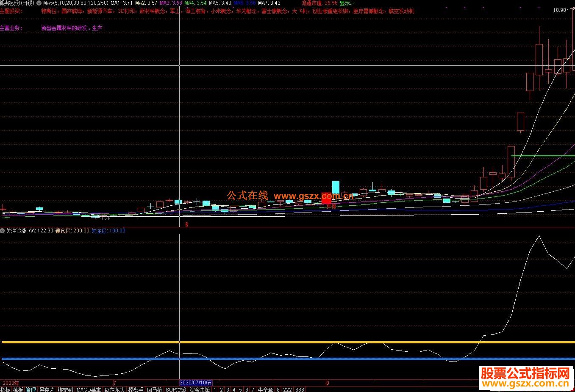Click the MA5(5,10,20,30,60,120,250) parameter label
The image size is (575, 392).
pyautogui.click(x=76, y=3)
